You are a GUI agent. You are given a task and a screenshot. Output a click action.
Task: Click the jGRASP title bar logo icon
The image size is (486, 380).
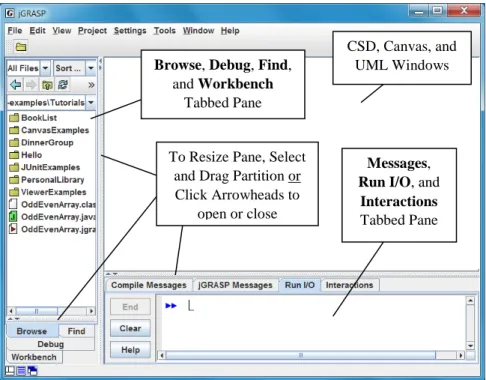(10, 13)
